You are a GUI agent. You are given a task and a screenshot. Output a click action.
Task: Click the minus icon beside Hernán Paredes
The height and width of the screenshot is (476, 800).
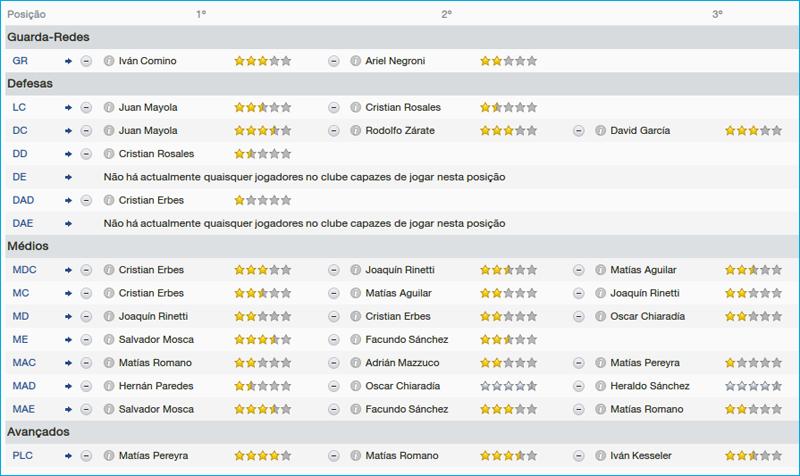(x=86, y=386)
